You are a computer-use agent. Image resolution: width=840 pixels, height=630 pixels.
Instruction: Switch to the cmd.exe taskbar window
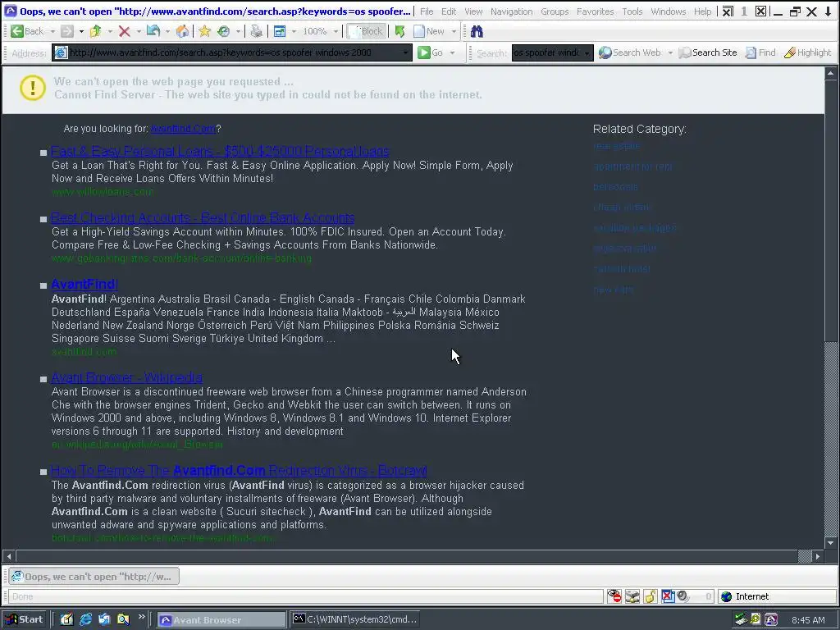(354, 619)
